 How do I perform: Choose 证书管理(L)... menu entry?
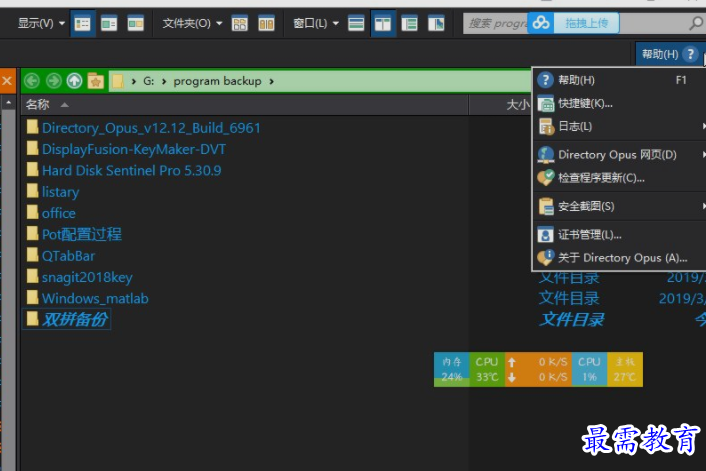[619, 235]
